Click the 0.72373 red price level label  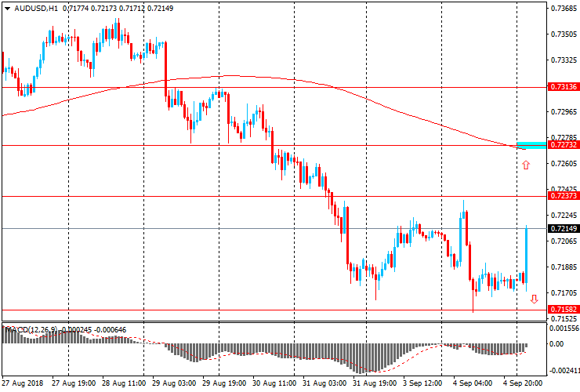(x=564, y=196)
